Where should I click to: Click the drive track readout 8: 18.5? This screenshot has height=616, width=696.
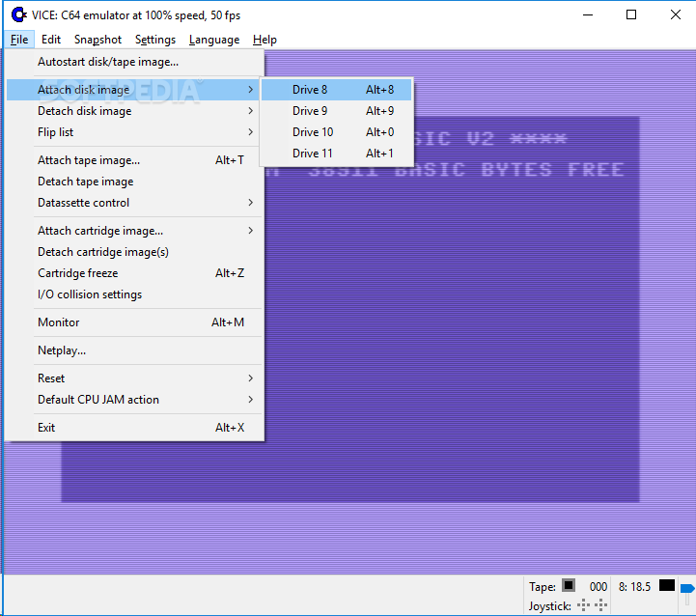click(x=634, y=587)
